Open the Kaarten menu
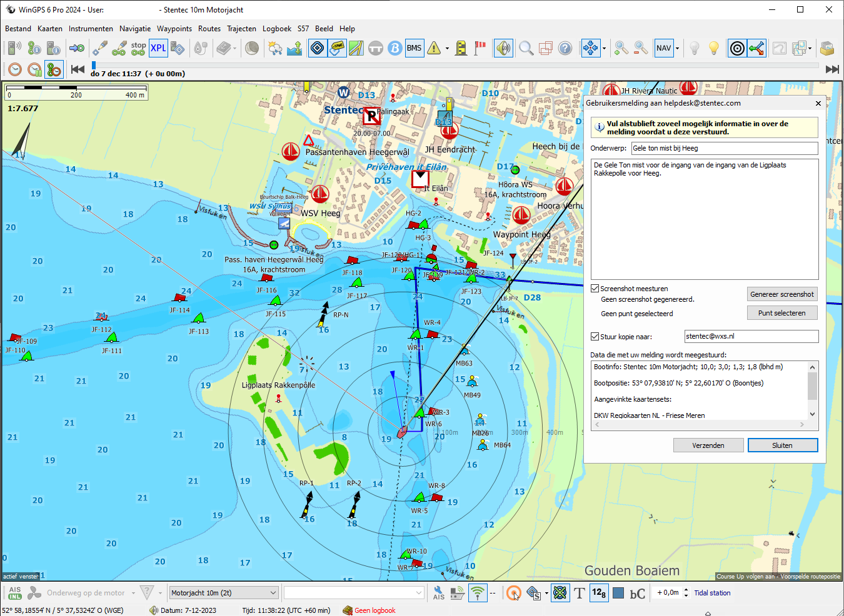This screenshot has height=616, width=844. click(x=50, y=29)
